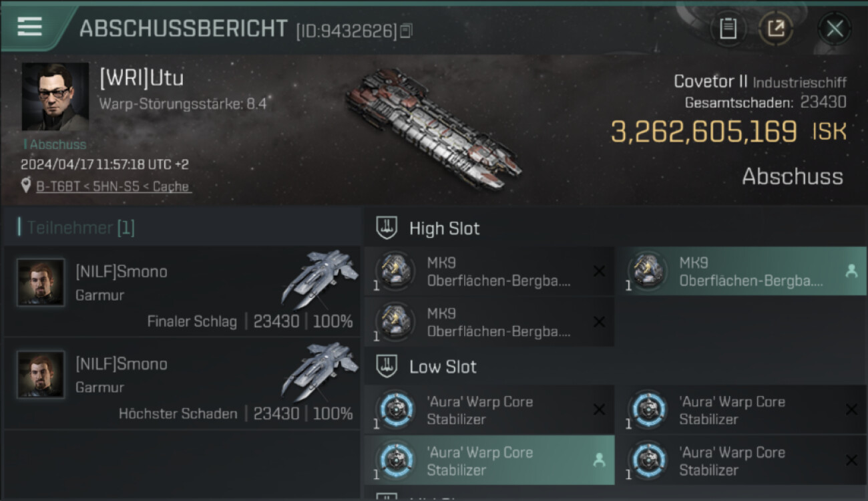Share the kill report via export icon
Screen dimensions: 868x501
(x=775, y=29)
